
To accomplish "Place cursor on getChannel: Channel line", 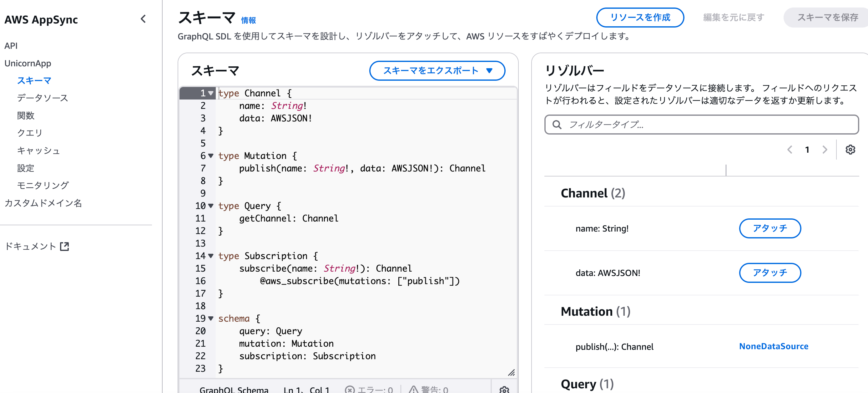I will click(x=288, y=218).
